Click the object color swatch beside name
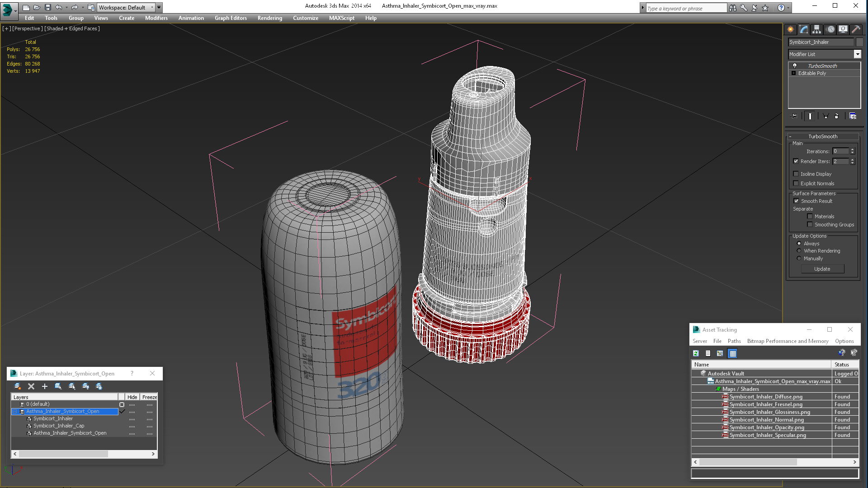This screenshot has height=488, width=868. [859, 42]
